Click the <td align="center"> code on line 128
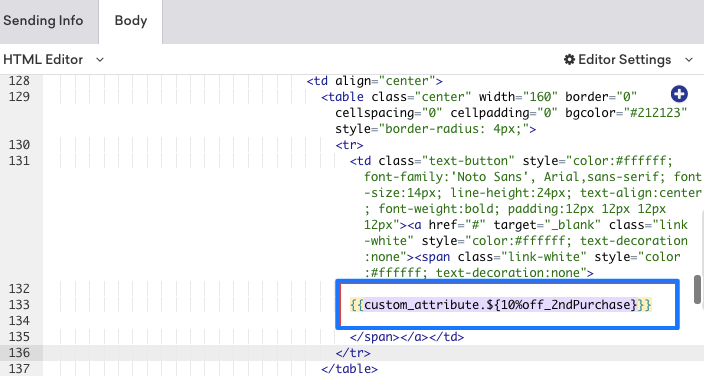This screenshot has height=376, width=704. point(374,81)
